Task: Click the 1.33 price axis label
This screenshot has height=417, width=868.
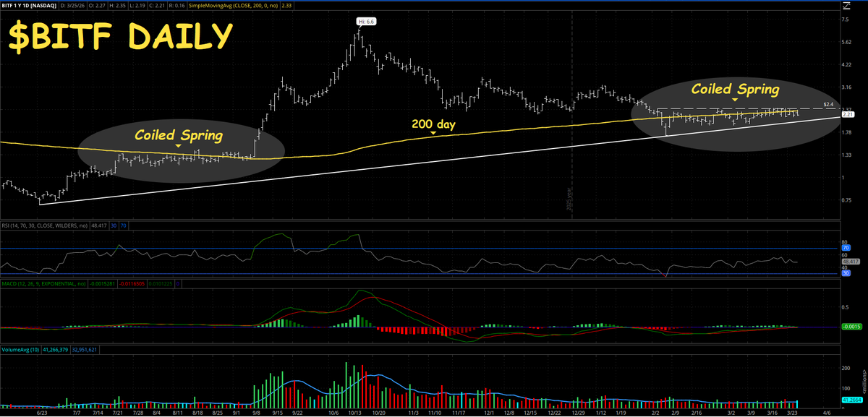Action: click(847, 155)
